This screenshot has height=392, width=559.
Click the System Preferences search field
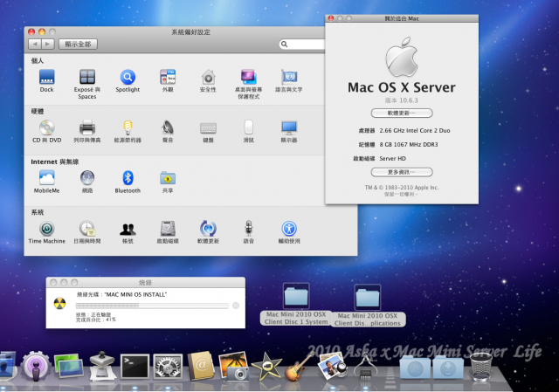click(302, 44)
